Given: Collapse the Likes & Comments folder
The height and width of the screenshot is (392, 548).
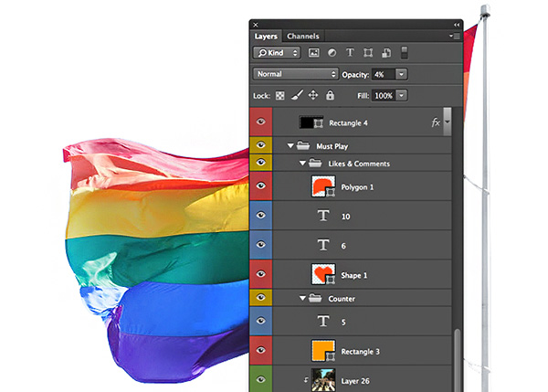Looking at the screenshot, I should pyautogui.click(x=302, y=164).
